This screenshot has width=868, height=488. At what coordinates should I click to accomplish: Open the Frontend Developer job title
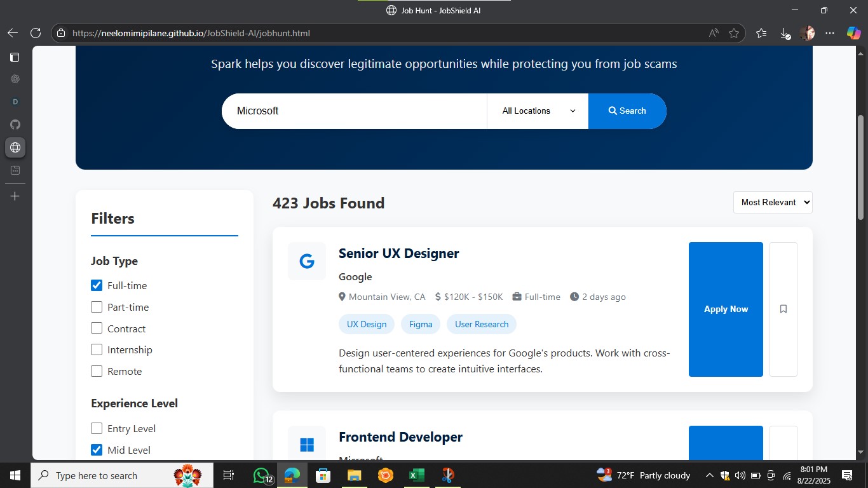tap(401, 437)
